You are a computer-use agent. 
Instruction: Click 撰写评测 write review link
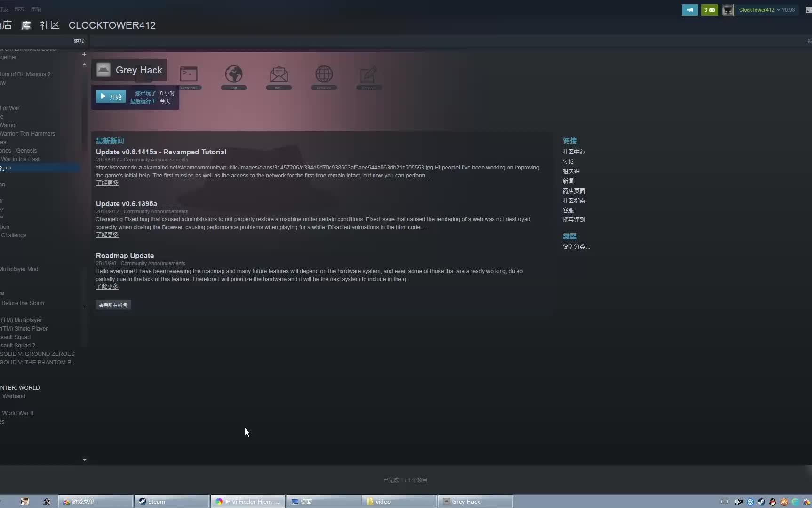[x=574, y=220]
